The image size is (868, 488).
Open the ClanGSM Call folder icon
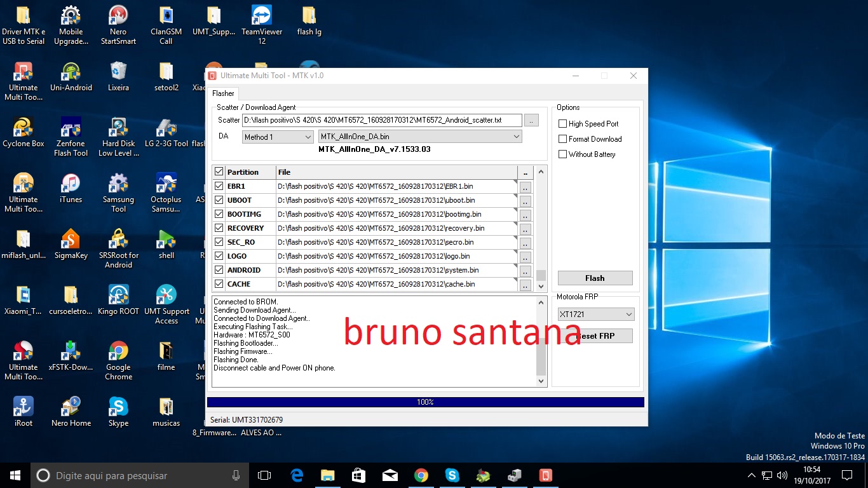(166, 25)
